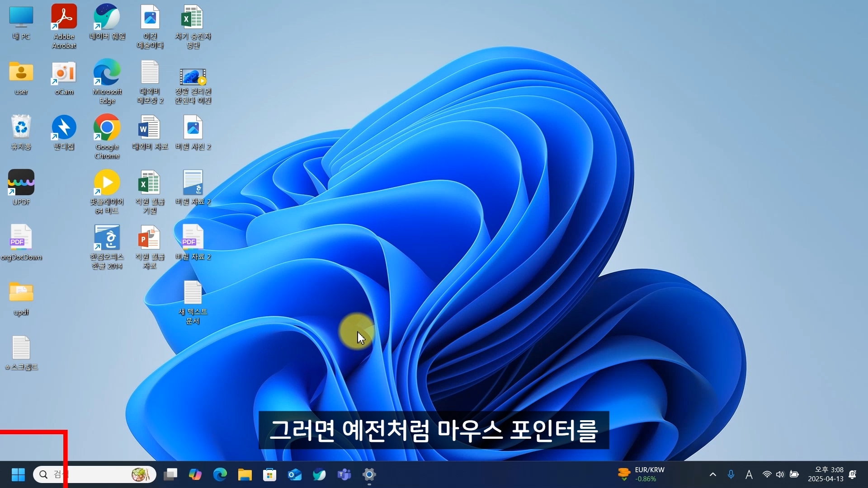Screen dimensions: 868x488
Task: Toggle the microphone tray icon
Action: coord(731,474)
